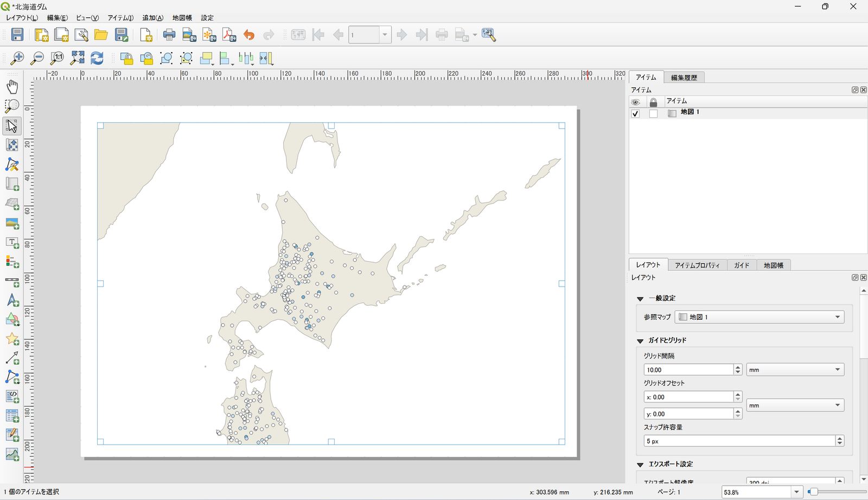Add an attribute table item
Screen dimensions: 868x500
(12, 416)
